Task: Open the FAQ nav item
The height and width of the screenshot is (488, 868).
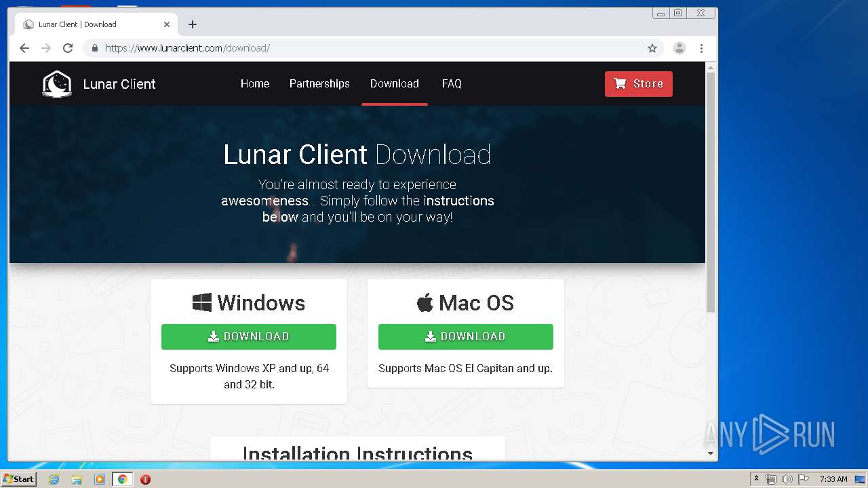Action: click(452, 84)
